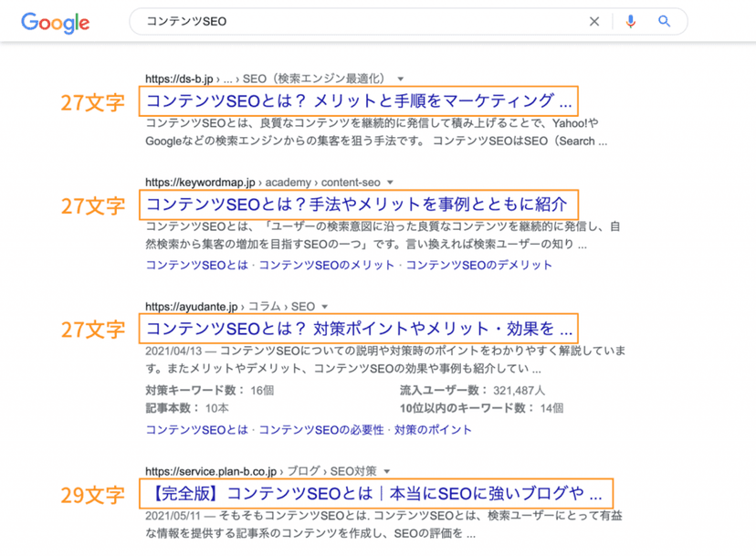Open sitelink コンテンツSEOとは under ayudante result
This screenshot has width=756, height=556.
(x=196, y=430)
